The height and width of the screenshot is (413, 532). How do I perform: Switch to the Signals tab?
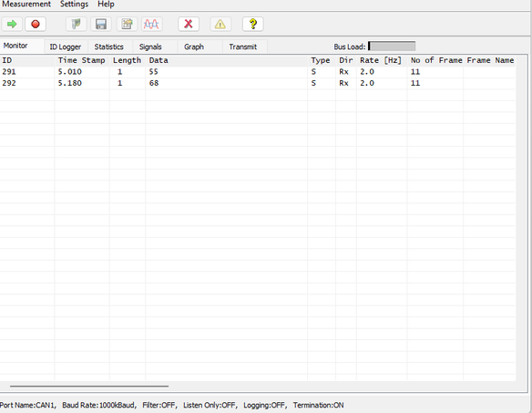pos(150,46)
